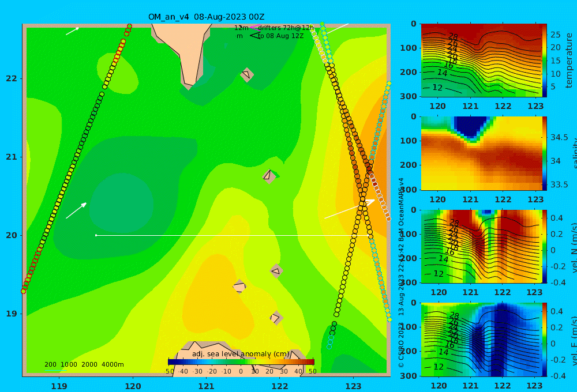Viewport: 577px width, 392px height.
Task: Select the 'drifters 72h@12h' legend text
Action: tap(286, 28)
